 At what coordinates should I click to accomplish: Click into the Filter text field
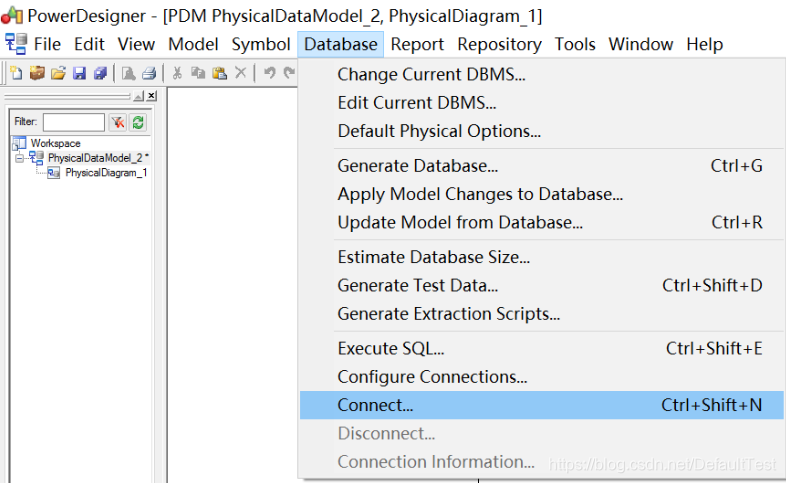tap(74, 122)
